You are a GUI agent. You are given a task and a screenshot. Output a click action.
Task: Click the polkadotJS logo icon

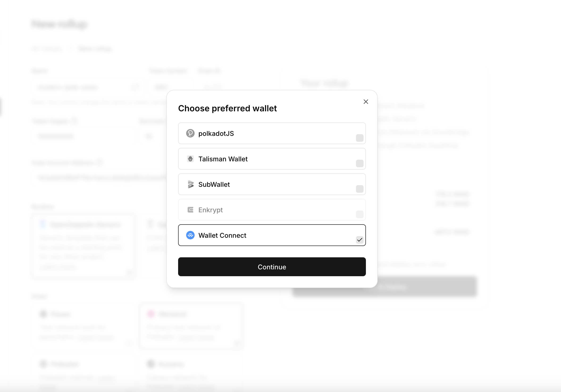tap(190, 133)
